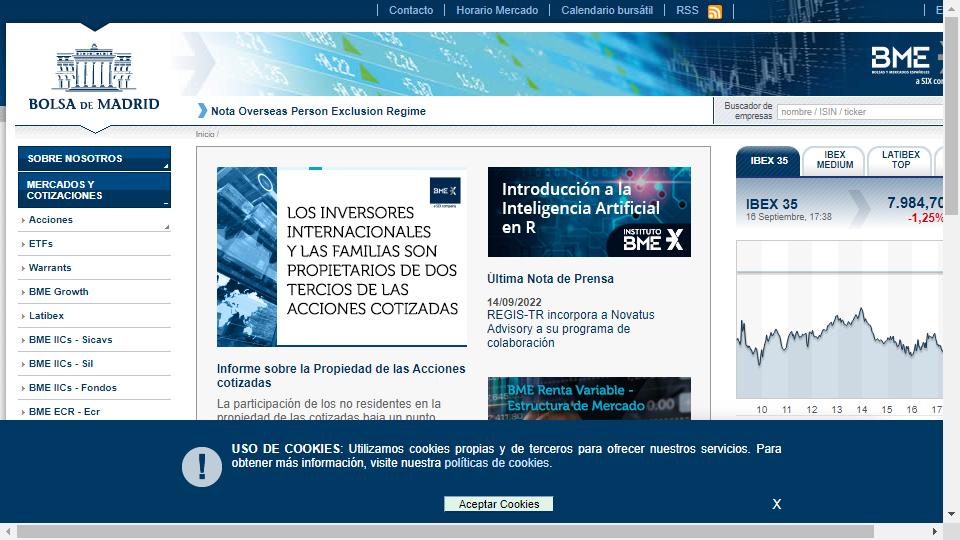This screenshot has width=960, height=540.
Task: Expand the Acciones submenu arrow
Action: [167, 227]
